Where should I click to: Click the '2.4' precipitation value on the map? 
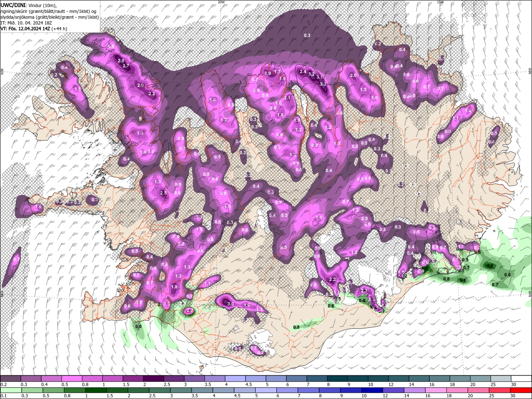[303, 72]
